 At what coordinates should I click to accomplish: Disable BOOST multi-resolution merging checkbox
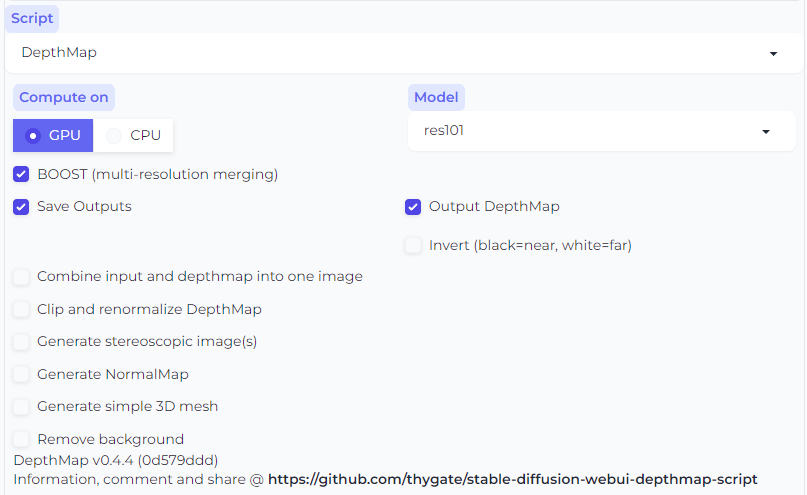pyautogui.click(x=21, y=174)
